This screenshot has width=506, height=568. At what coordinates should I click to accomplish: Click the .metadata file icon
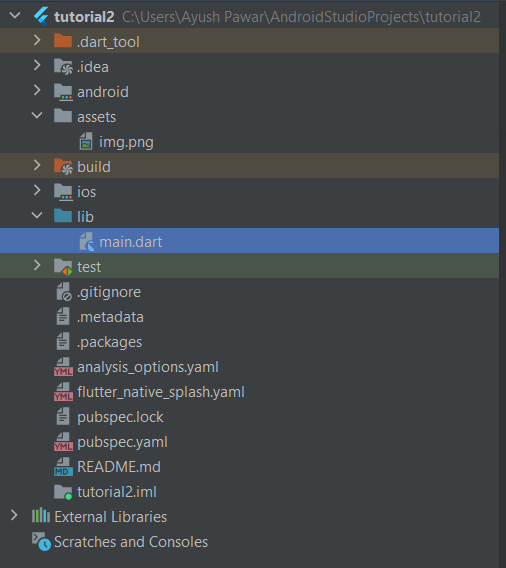pos(63,316)
